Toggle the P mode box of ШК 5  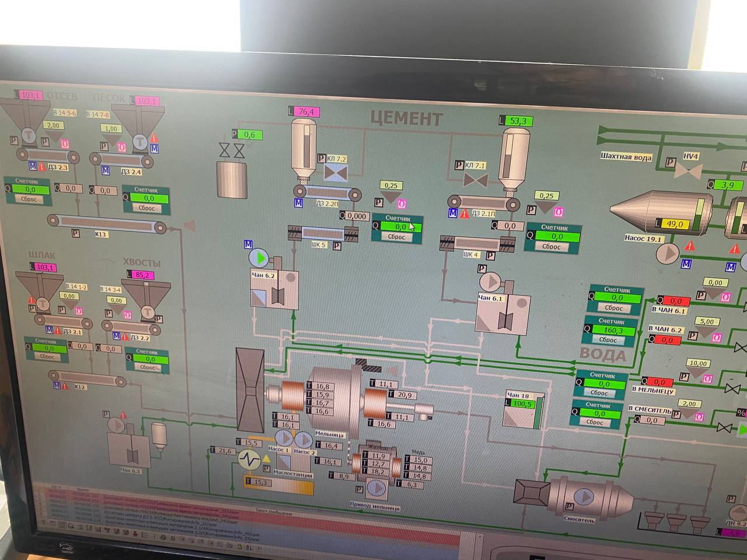(x=337, y=246)
